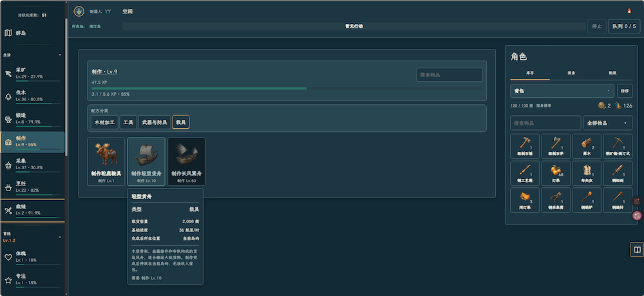This screenshot has width=644, height=296.
Task: Select the 伐木 woodcutting skill
Action: click(32, 96)
